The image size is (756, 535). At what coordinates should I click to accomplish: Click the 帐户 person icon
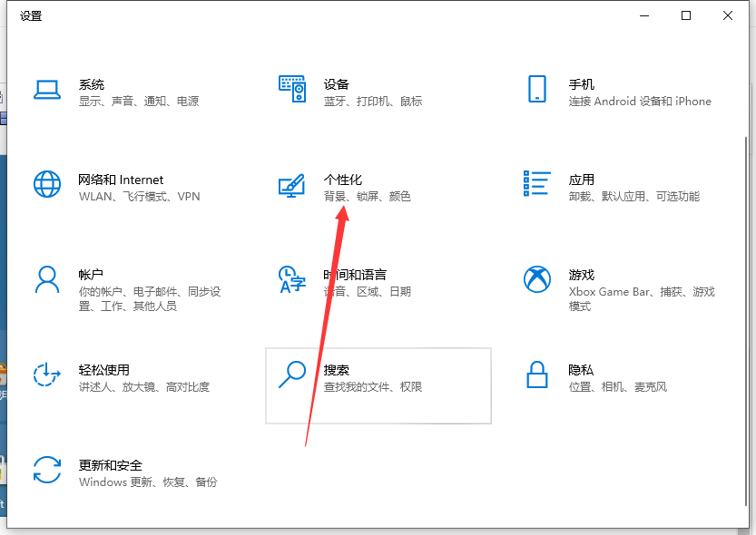tap(46, 279)
